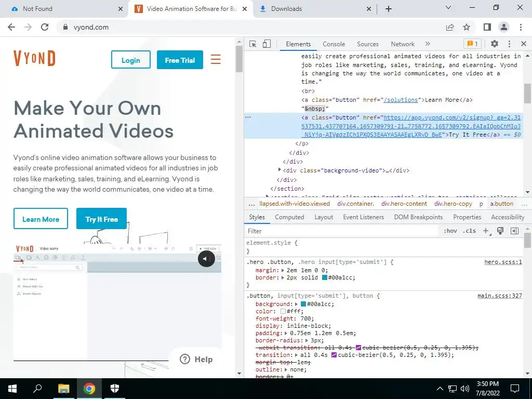Switch to the Sources tab

pyautogui.click(x=367, y=44)
